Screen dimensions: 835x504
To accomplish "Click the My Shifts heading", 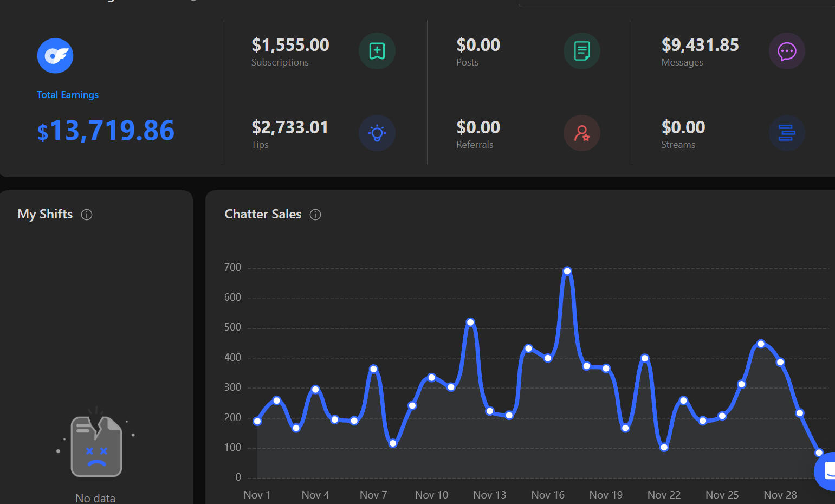I will click(x=45, y=214).
